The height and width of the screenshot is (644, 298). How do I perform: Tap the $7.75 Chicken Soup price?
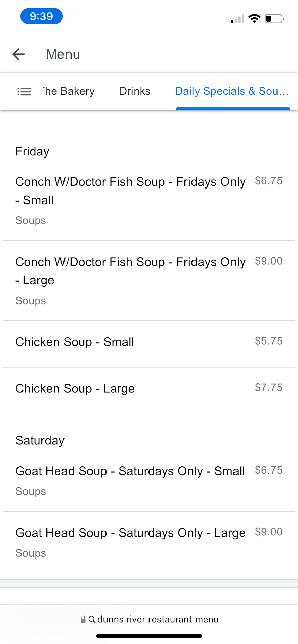point(268,388)
